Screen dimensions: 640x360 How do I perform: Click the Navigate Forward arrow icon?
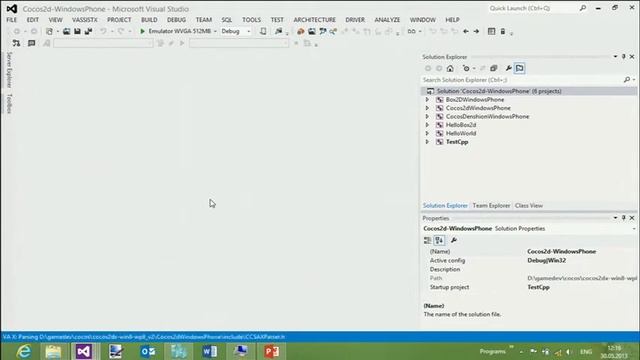pos(476,31)
